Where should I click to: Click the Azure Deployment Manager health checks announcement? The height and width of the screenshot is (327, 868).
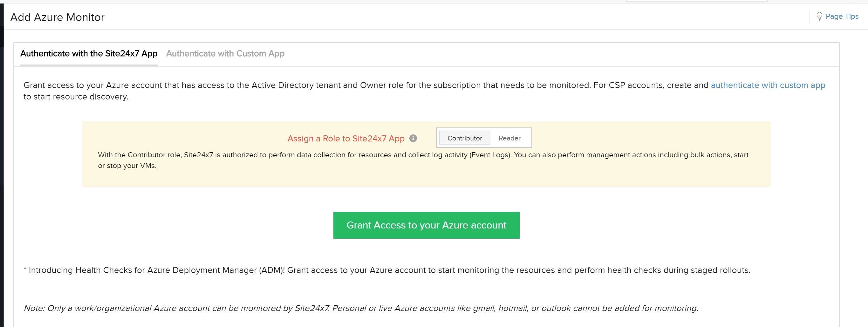387,270
